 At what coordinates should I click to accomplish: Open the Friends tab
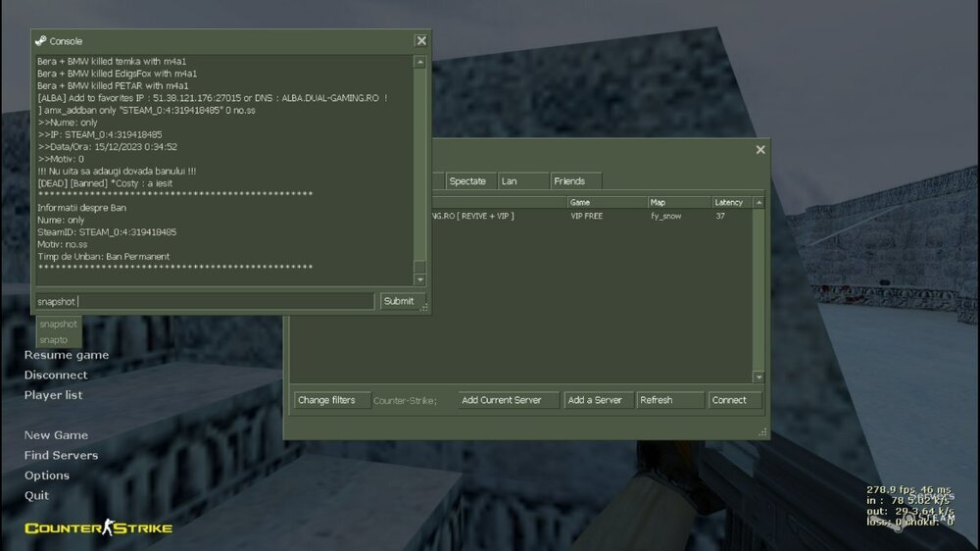[x=574, y=181]
